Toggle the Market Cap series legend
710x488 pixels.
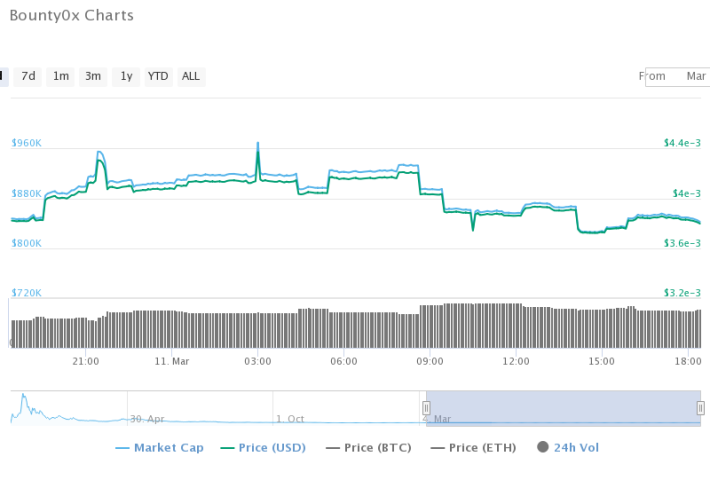pyautogui.click(x=160, y=448)
